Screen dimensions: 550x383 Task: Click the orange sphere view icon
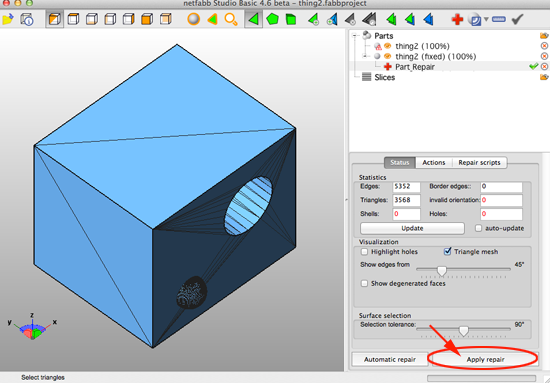pos(193,19)
